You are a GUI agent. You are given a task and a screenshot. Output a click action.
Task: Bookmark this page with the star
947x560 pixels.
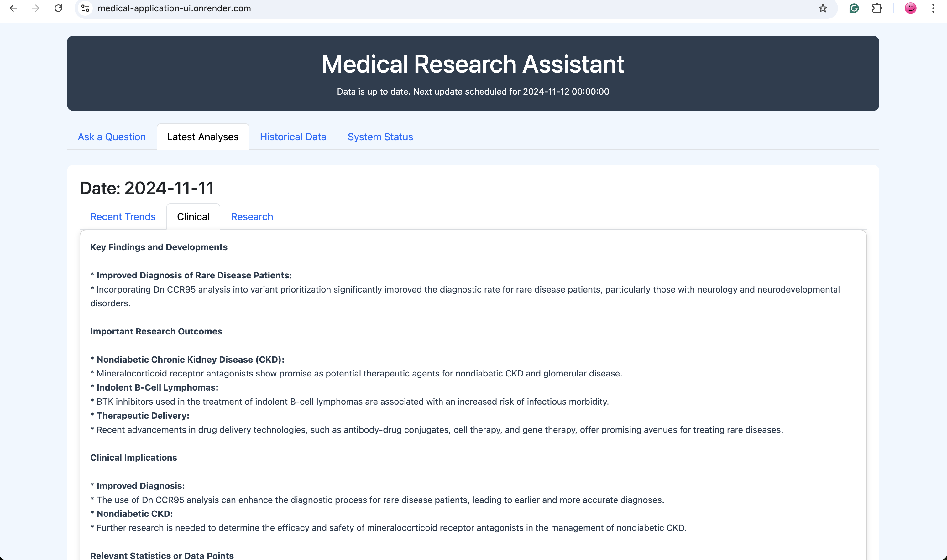pyautogui.click(x=823, y=8)
